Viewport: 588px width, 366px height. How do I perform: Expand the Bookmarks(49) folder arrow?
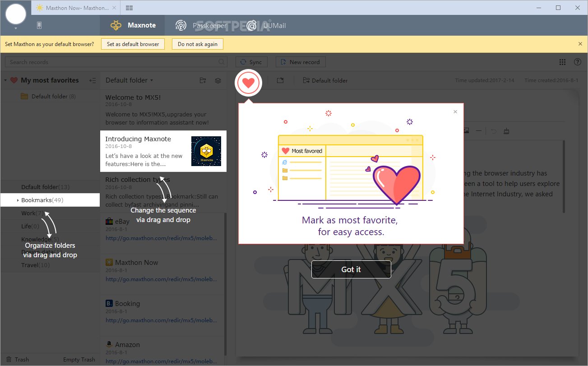point(18,200)
